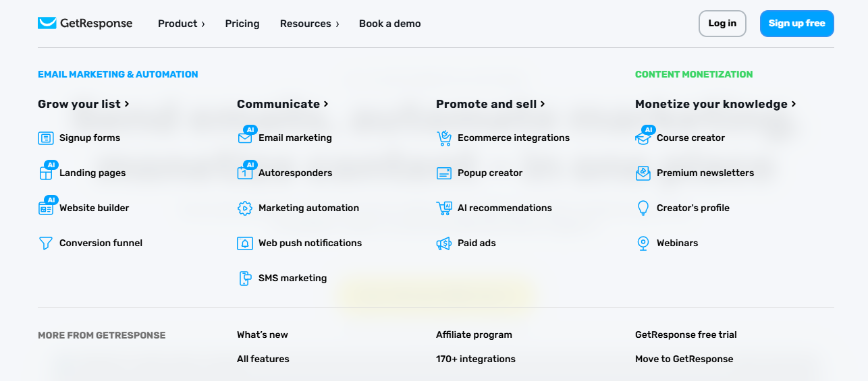Open the Monetize your knowledge heading
Image resolution: width=868 pixels, height=381 pixels.
715,104
